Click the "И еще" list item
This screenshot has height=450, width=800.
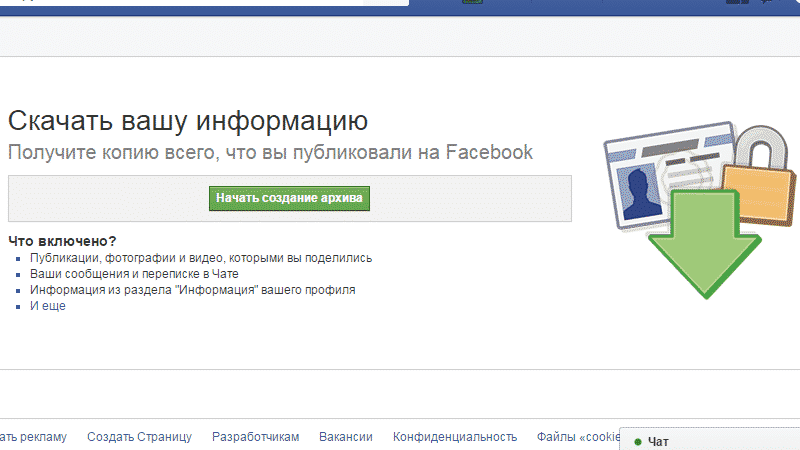pos(47,306)
